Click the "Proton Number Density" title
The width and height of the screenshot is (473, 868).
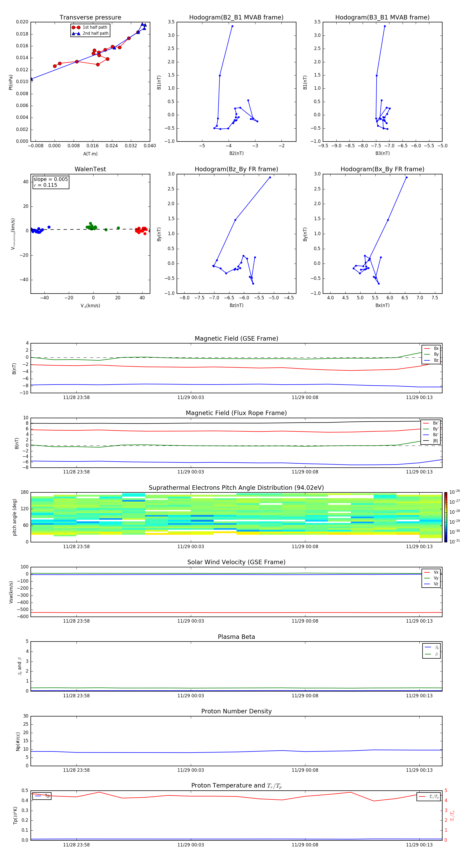coord(236,711)
